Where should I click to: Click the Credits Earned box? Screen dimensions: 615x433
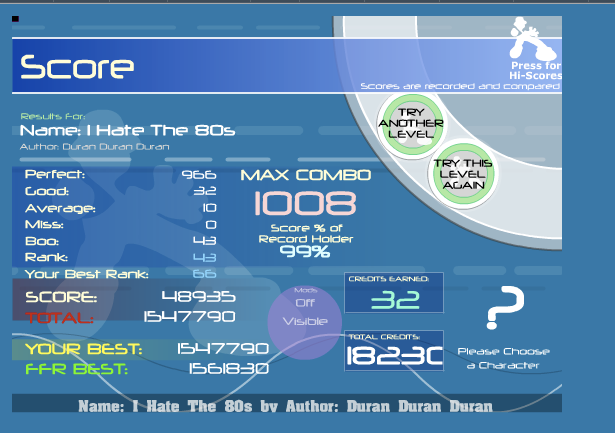pos(395,294)
